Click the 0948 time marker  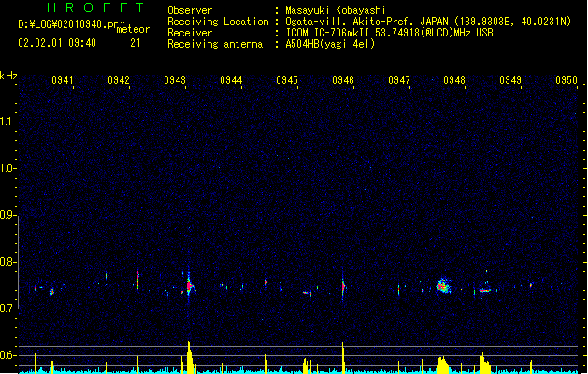coord(454,80)
